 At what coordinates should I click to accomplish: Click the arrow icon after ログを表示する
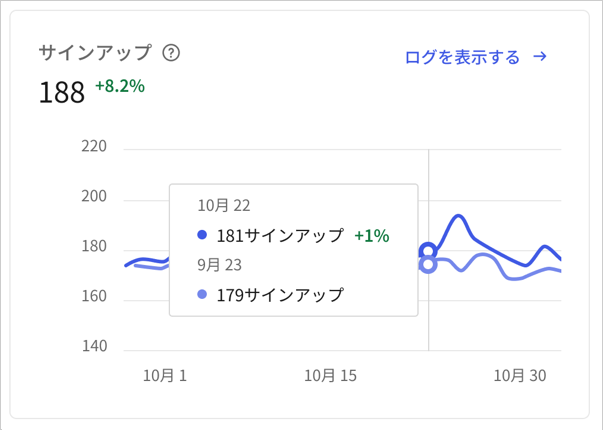tap(540, 57)
